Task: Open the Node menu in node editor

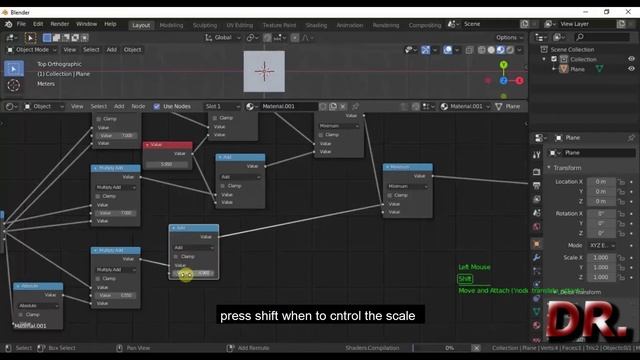Action: pos(138,107)
